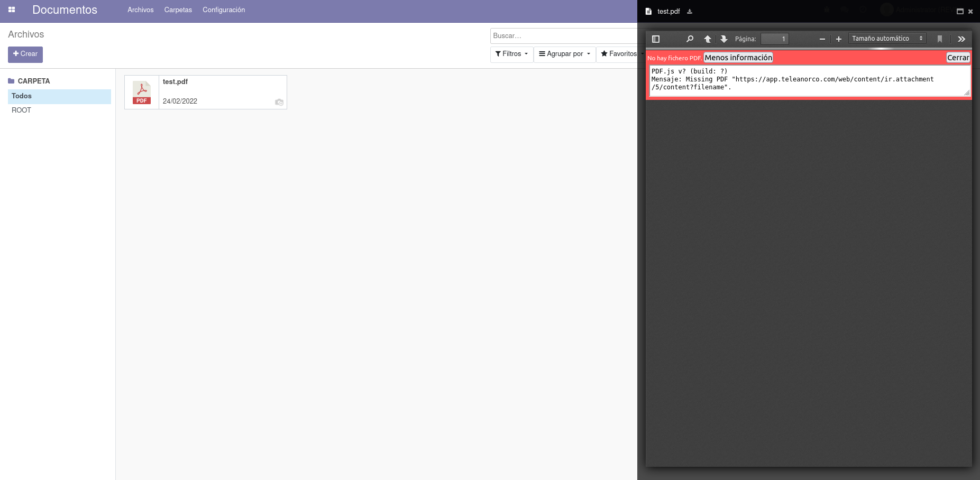
Task: Zoom in on the PDF document
Action: [839, 39]
